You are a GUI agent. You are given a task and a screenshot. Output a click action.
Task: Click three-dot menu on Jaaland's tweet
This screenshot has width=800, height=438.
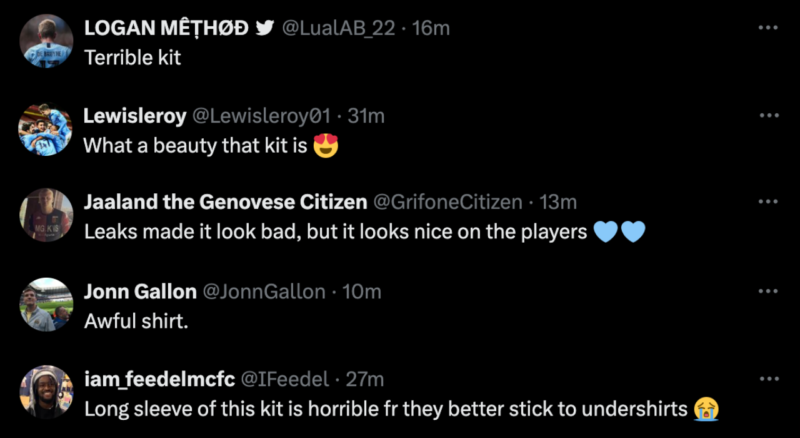[x=767, y=201]
